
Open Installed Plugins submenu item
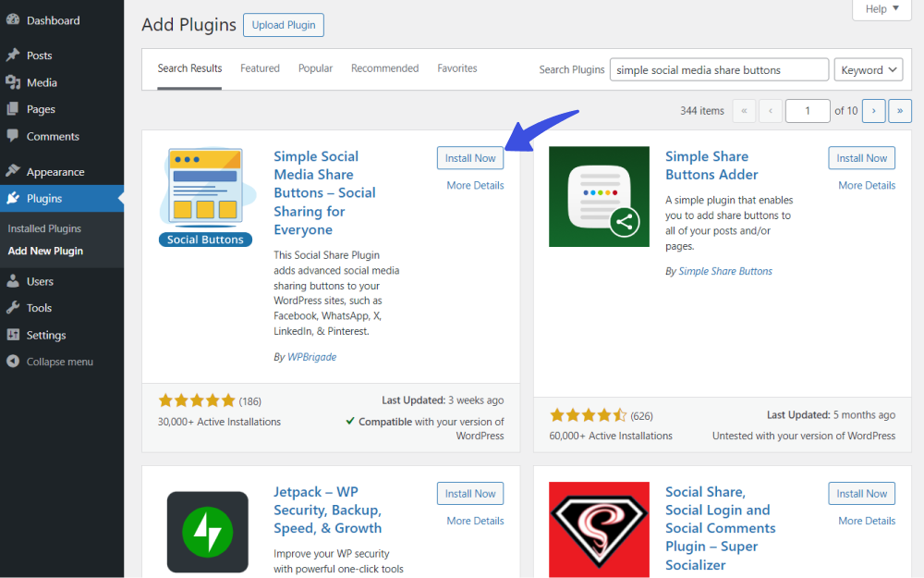[x=44, y=228]
